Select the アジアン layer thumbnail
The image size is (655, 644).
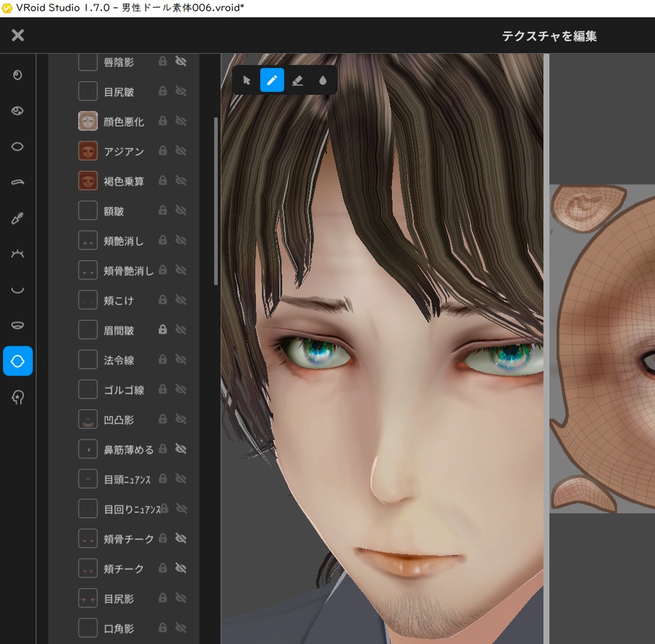(x=88, y=151)
